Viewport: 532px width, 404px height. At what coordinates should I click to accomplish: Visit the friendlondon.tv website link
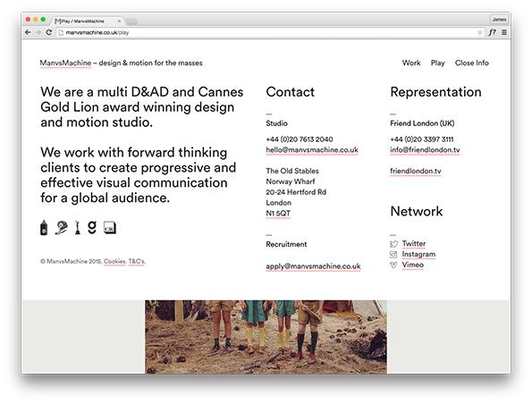click(x=416, y=171)
